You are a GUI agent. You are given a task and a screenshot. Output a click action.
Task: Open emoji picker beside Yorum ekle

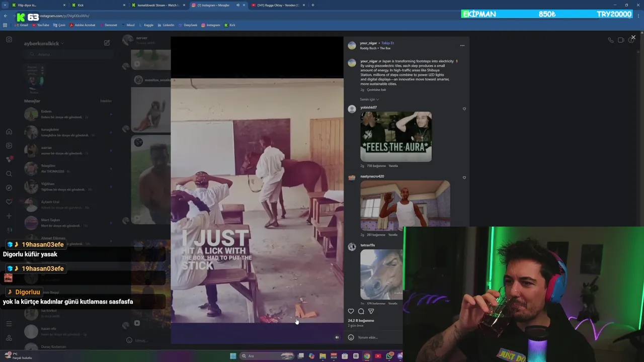[x=351, y=337]
